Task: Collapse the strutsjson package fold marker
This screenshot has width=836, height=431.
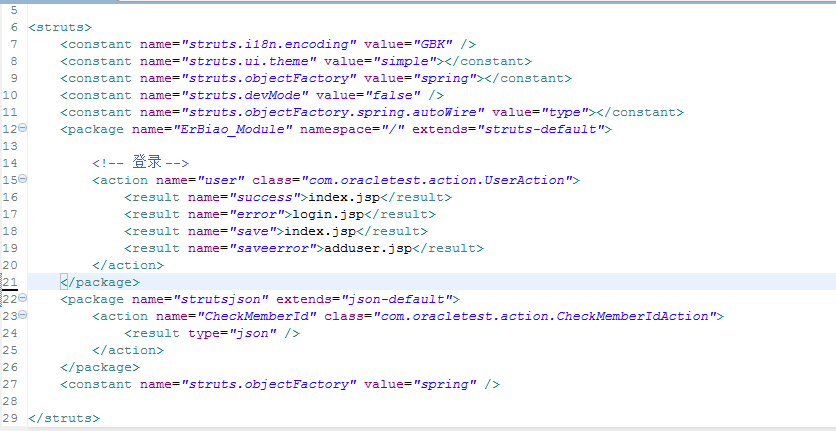Action: coord(23,299)
